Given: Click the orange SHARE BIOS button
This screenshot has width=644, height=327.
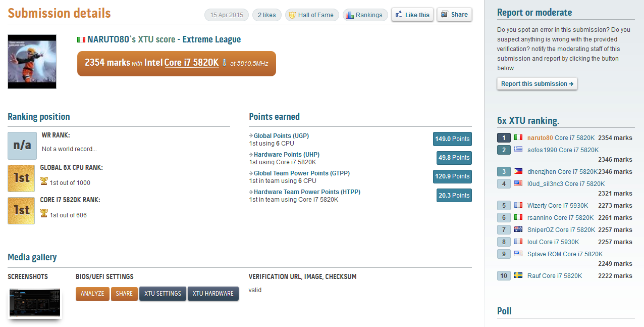Looking at the screenshot, I should tap(124, 294).
